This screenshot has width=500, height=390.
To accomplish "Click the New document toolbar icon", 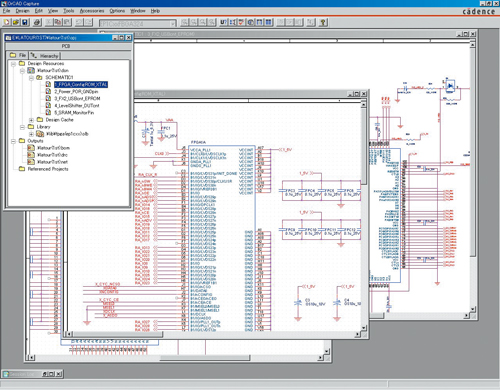I will click(6, 22).
